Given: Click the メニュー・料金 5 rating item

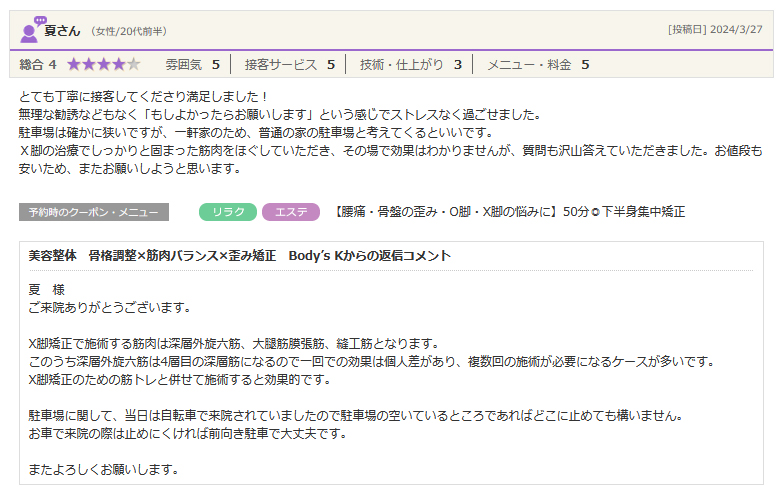Looking at the screenshot, I should pyautogui.click(x=537, y=65).
